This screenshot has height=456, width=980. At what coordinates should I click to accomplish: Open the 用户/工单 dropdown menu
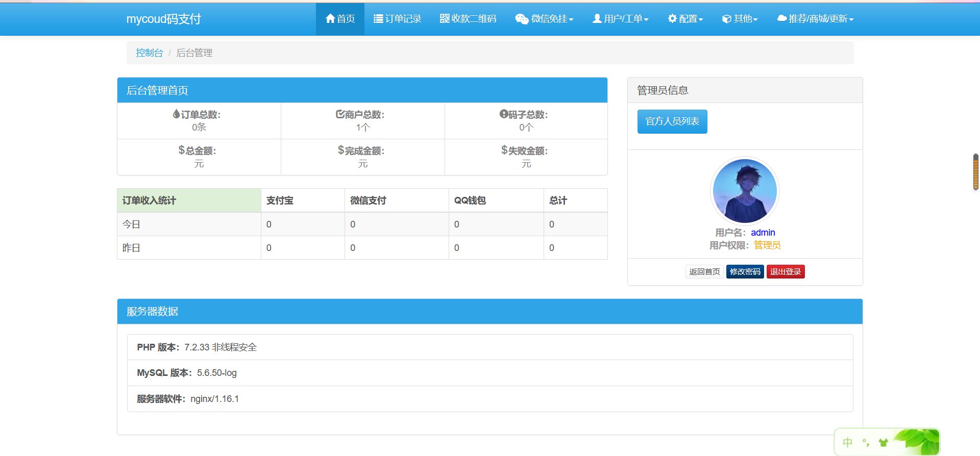[x=646, y=19]
